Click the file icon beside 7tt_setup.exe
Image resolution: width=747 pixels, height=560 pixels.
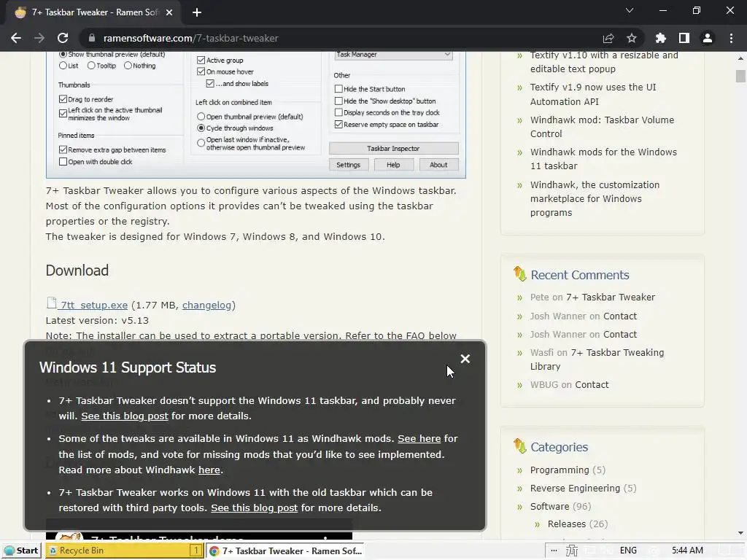click(52, 303)
